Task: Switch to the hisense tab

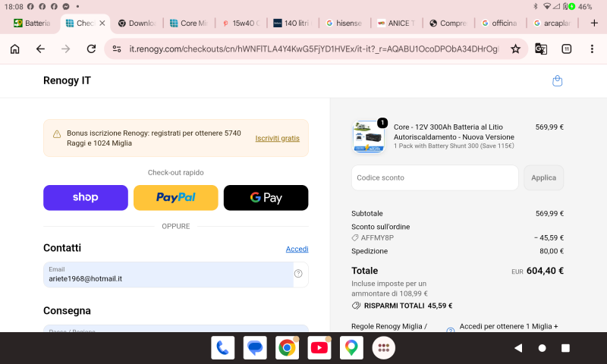Action: [344, 24]
